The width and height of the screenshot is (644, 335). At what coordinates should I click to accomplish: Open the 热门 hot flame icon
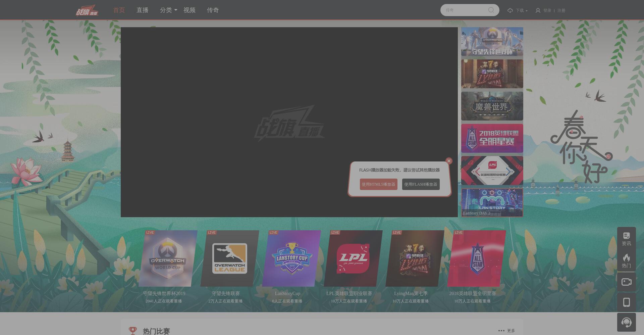(x=626, y=261)
